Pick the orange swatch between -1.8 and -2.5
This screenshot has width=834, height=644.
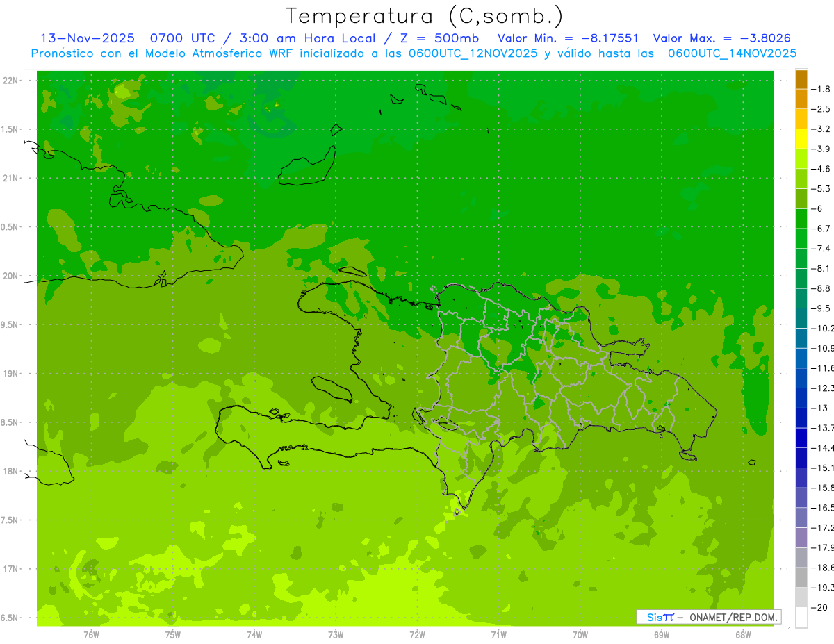point(801,99)
